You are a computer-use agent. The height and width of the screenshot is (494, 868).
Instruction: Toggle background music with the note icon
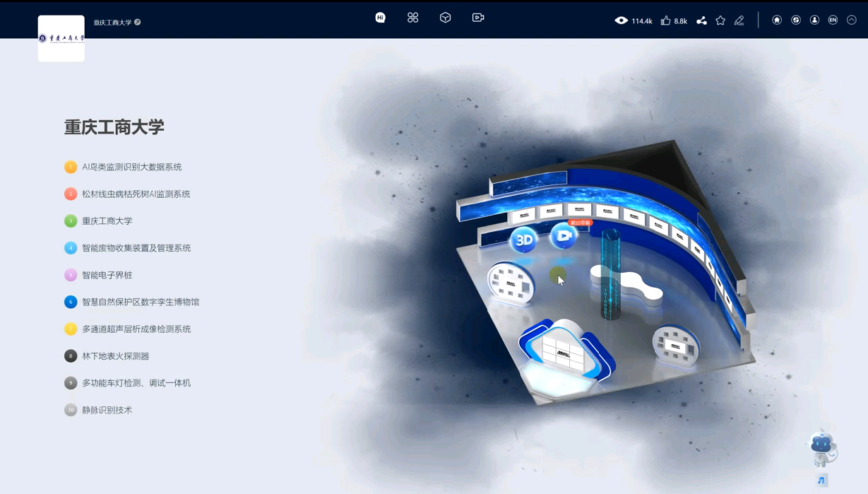[821, 481]
